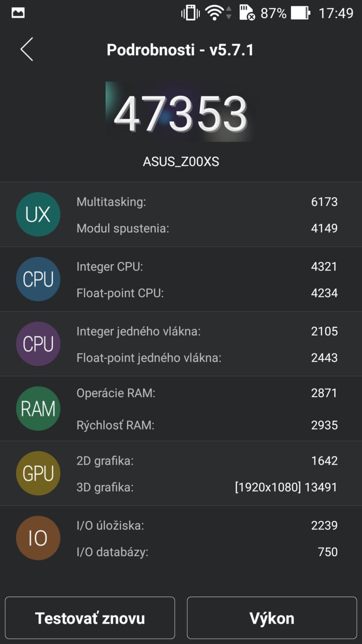Image resolution: width=362 pixels, height=644 pixels.
Task: Select the I/O databázy score row
Action: (x=207, y=552)
